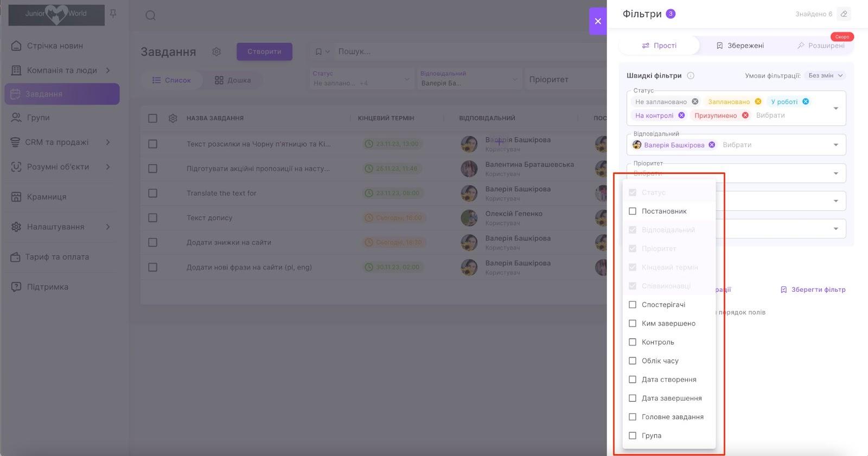Open Стрічка новин in sidebar

tap(55, 46)
